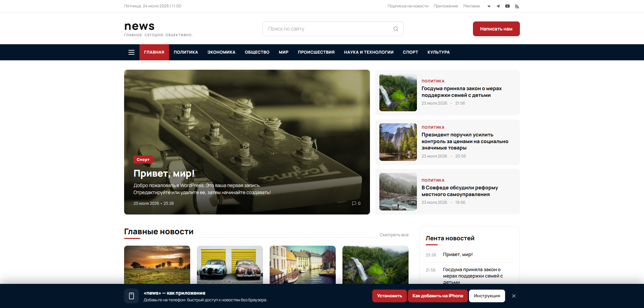The image size is (644, 308).
Task: Click the Установить button
Action: coord(389,296)
